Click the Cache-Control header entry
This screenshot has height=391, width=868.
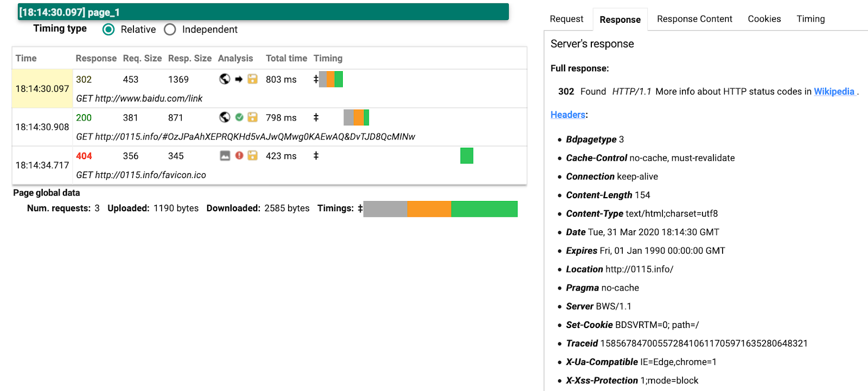[650, 158]
